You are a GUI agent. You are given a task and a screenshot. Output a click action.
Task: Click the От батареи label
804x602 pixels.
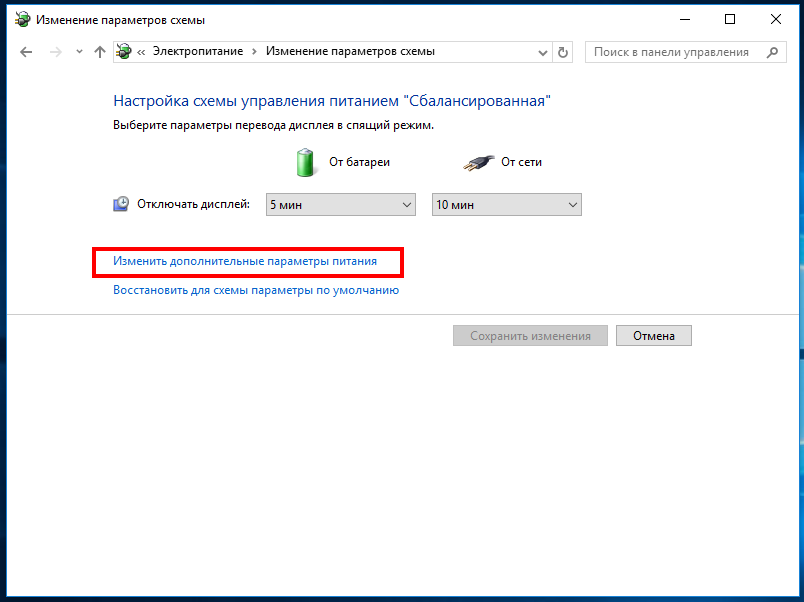[359, 162]
